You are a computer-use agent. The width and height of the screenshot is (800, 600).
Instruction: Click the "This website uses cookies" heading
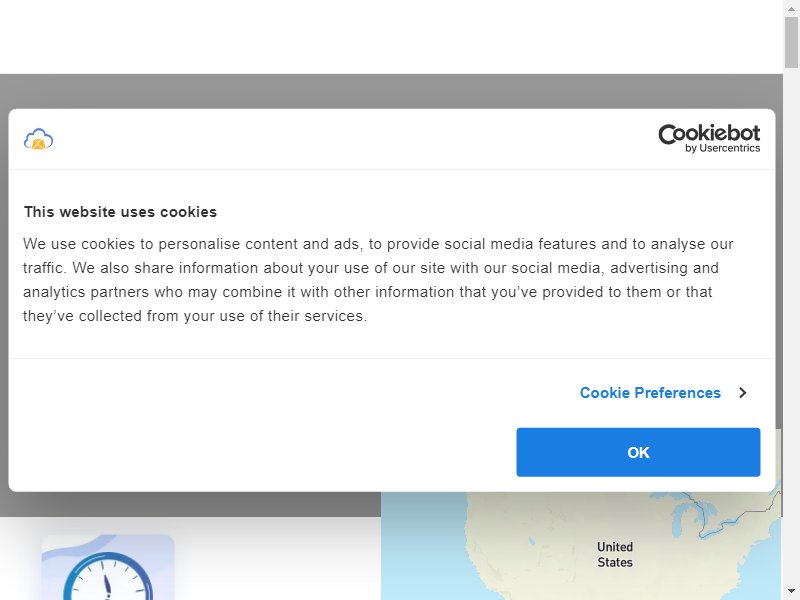120,212
